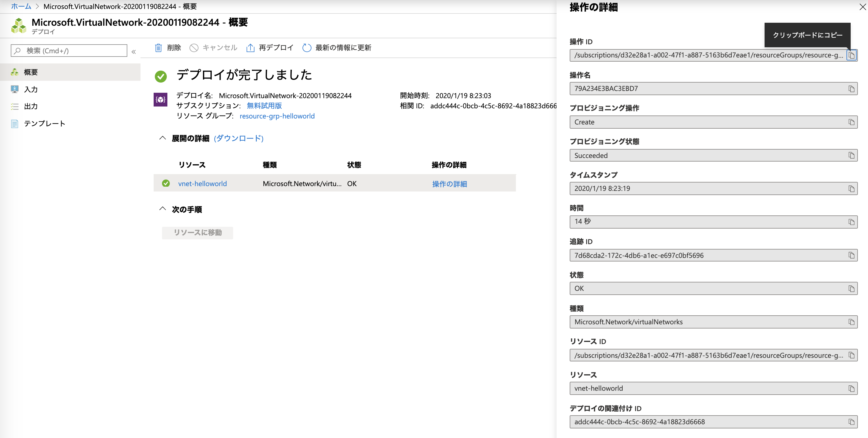868x438 pixels.
Task: Click the green success checkmark beside vnet-helloworld
Action: pyautogui.click(x=166, y=183)
